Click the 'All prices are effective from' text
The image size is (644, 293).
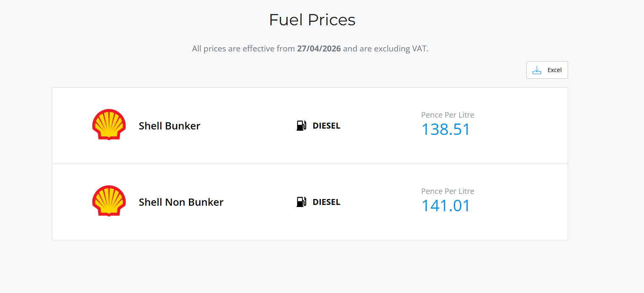[243, 48]
